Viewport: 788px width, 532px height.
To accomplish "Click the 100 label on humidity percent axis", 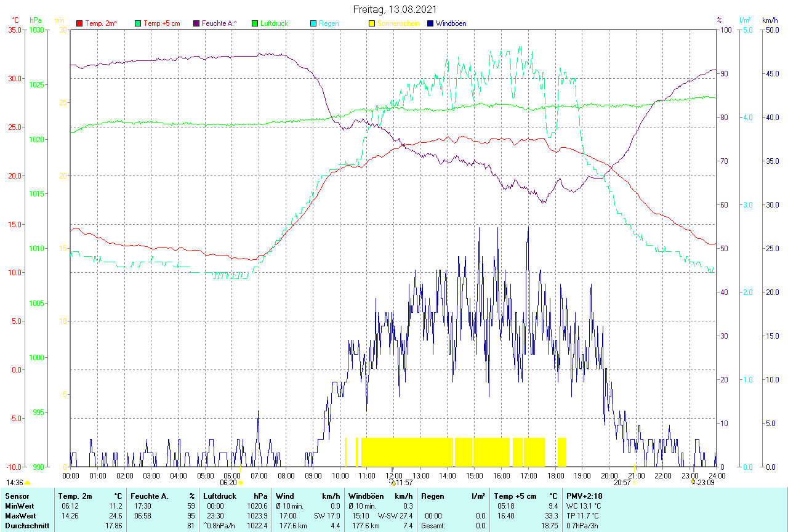I will pos(726,30).
